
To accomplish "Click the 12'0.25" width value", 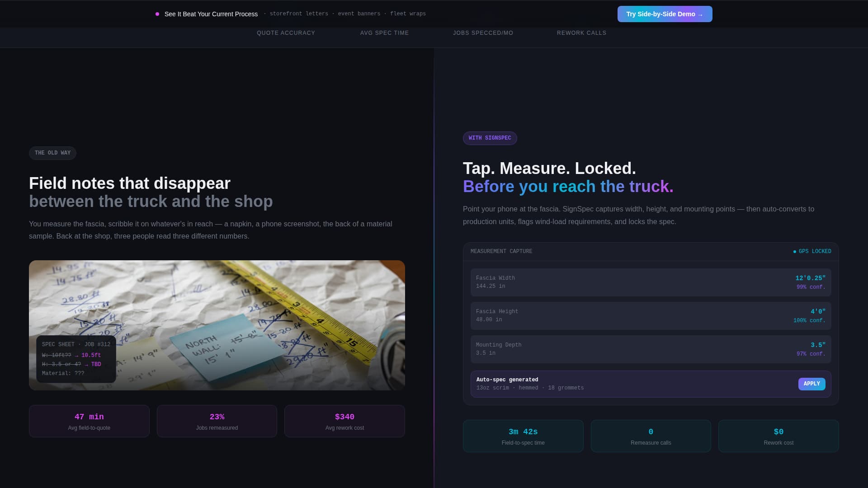I will 811,278.
